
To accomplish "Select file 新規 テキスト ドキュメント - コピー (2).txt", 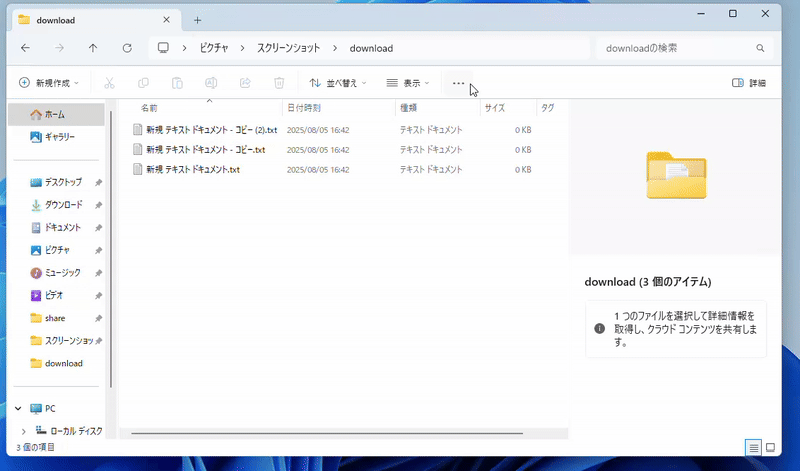I will coord(211,130).
